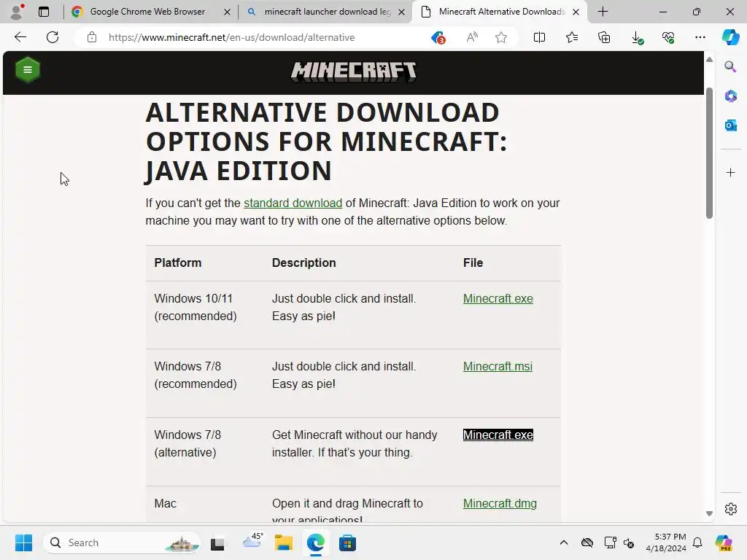
Task: Click muted volume tray icon
Action: point(629,542)
